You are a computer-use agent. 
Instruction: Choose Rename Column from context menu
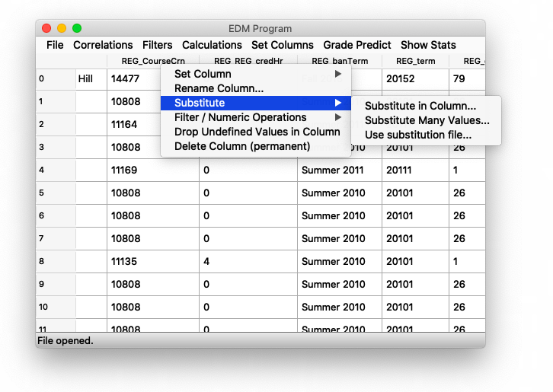click(219, 88)
